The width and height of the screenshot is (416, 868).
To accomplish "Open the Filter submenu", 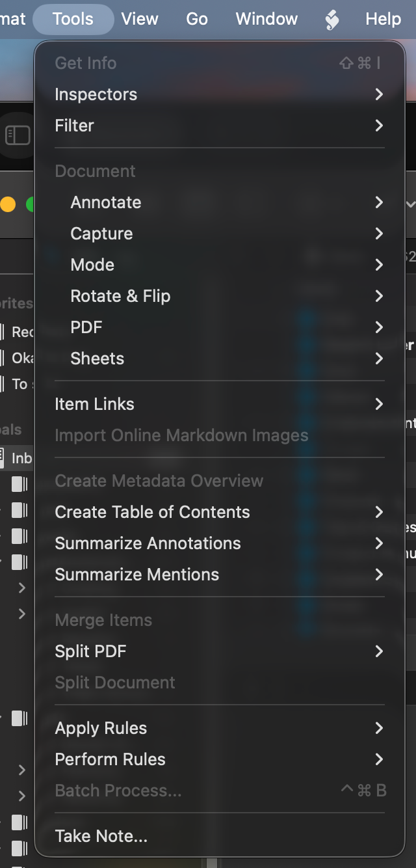I will tap(75, 126).
